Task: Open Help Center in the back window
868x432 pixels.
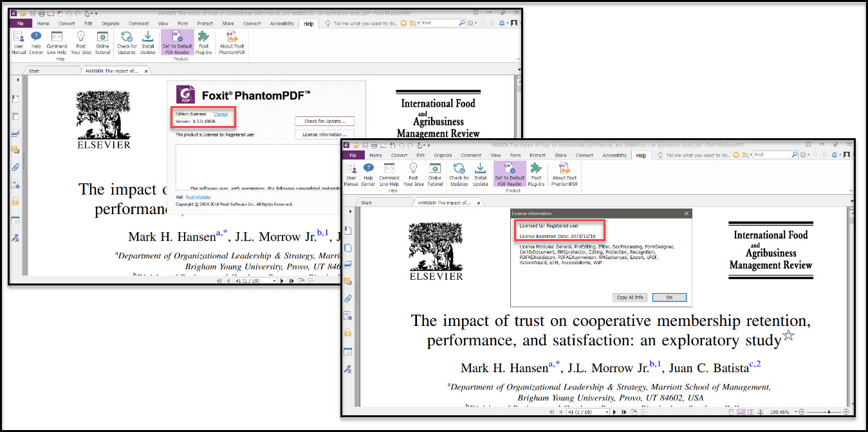Action: [x=36, y=42]
